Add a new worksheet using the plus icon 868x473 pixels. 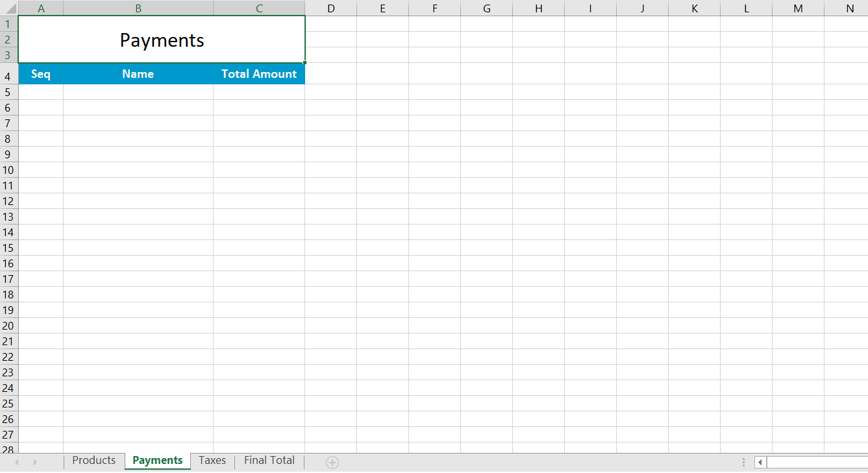point(332,462)
